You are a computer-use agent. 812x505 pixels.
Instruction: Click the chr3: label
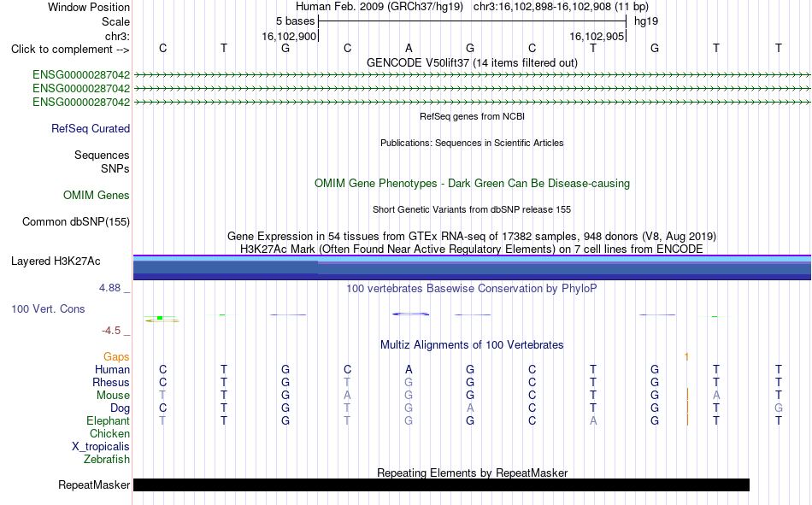pyautogui.click(x=118, y=36)
